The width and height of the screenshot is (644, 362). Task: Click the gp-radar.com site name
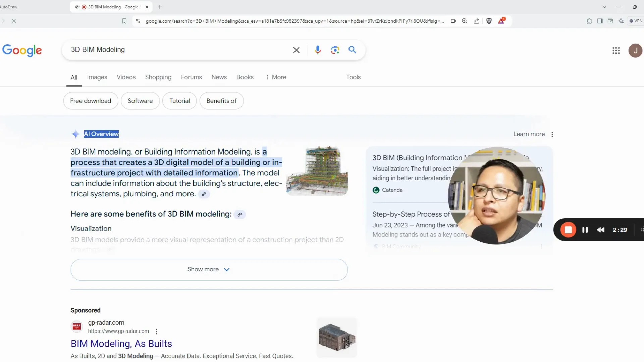(x=106, y=323)
